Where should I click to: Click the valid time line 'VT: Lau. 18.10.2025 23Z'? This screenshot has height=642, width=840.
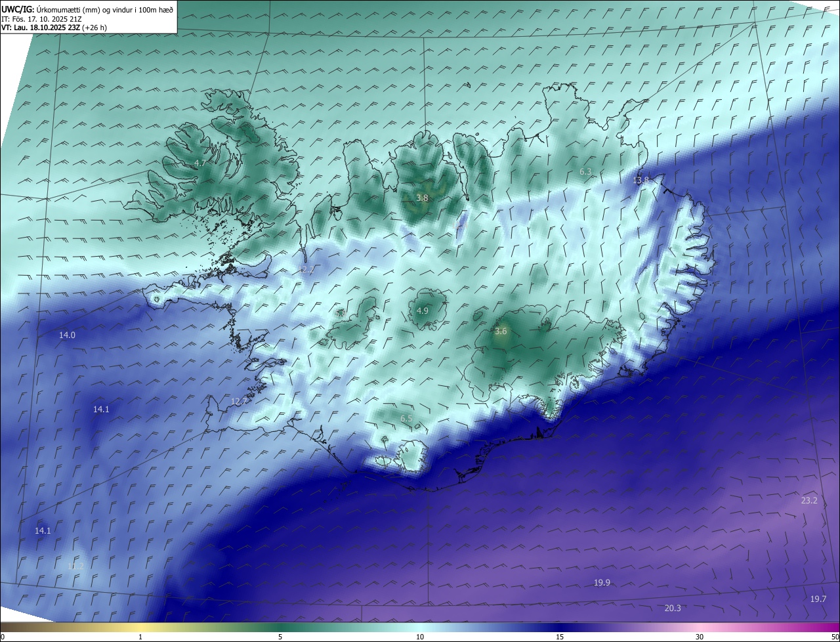click(x=40, y=28)
